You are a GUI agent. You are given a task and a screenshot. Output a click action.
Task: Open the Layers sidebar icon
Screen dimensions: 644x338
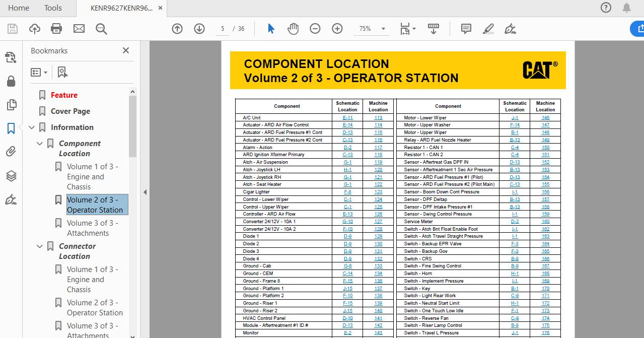pyautogui.click(x=11, y=176)
